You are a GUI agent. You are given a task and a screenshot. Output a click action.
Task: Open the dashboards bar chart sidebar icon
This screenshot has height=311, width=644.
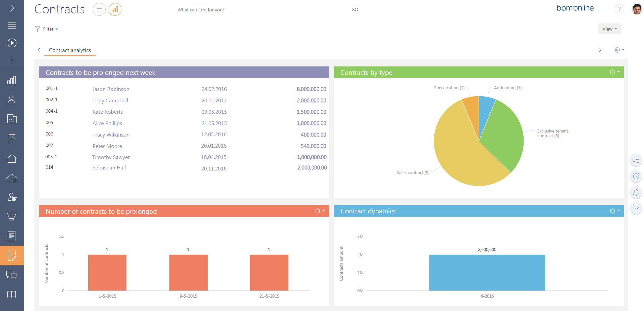click(12, 80)
